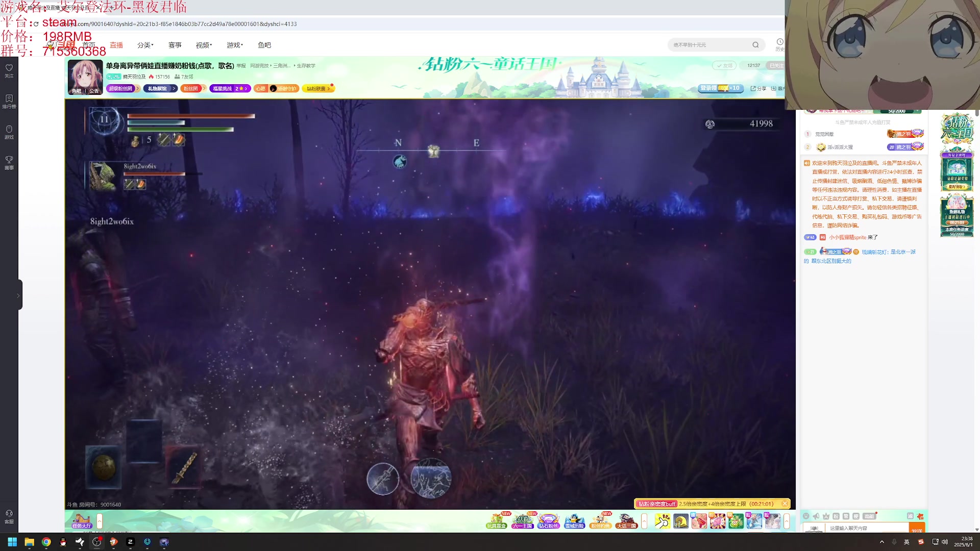Open the 心愿 感谢守护 badge
Screen dimensions: 980x551
coord(275,88)
